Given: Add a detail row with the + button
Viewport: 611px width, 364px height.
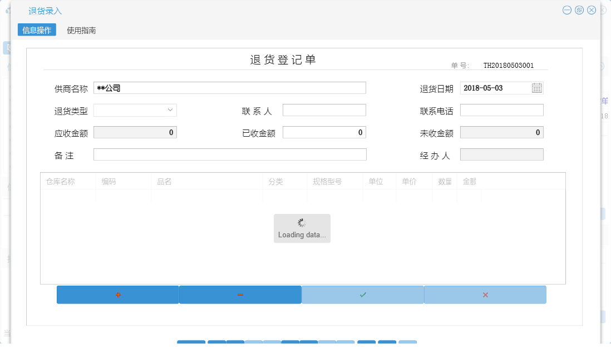Looking at the screenshot, I should click(x=117, y=295).
